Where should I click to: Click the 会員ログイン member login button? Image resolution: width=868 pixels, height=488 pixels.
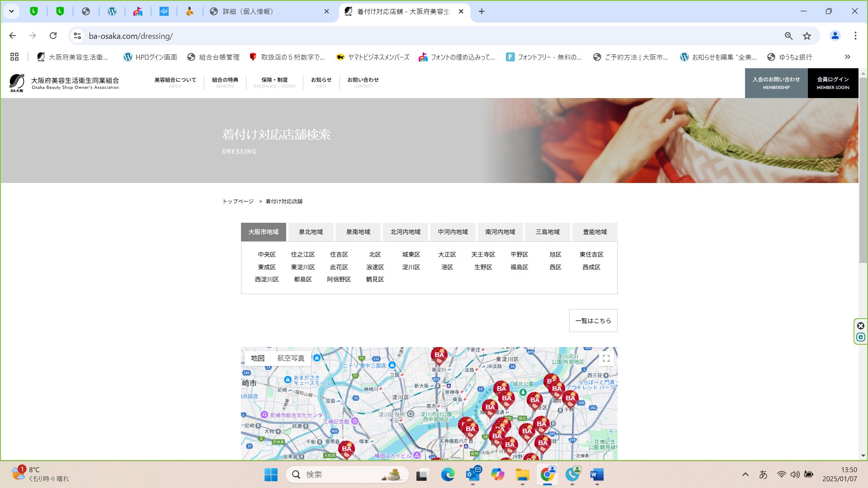(x=832, y=83)
